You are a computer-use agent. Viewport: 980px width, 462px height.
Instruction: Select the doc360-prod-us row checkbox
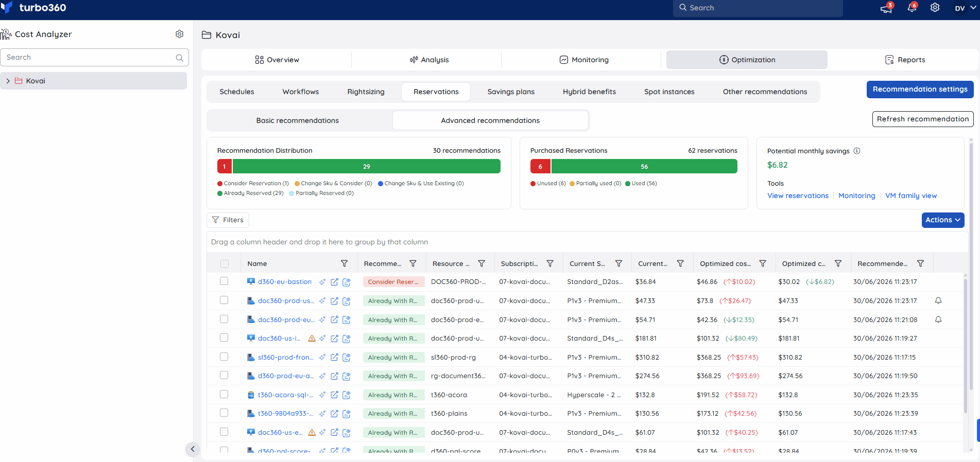(x=224, y=300)
